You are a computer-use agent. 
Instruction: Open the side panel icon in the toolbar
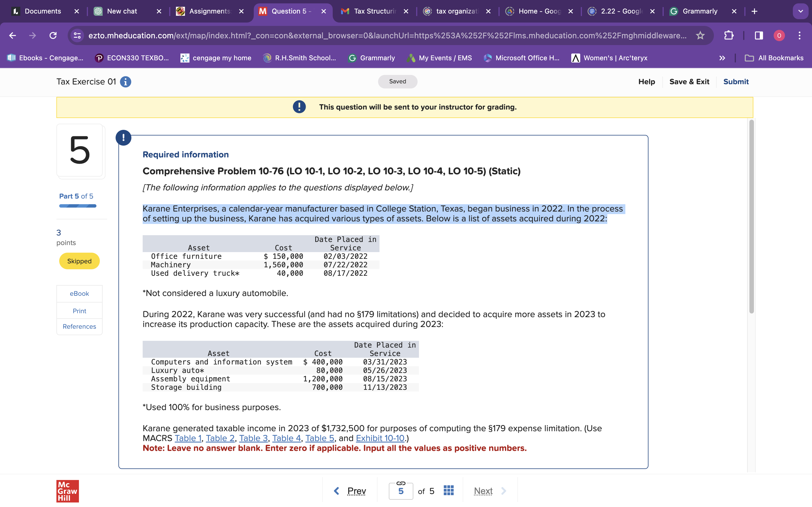tap(759, 35)
